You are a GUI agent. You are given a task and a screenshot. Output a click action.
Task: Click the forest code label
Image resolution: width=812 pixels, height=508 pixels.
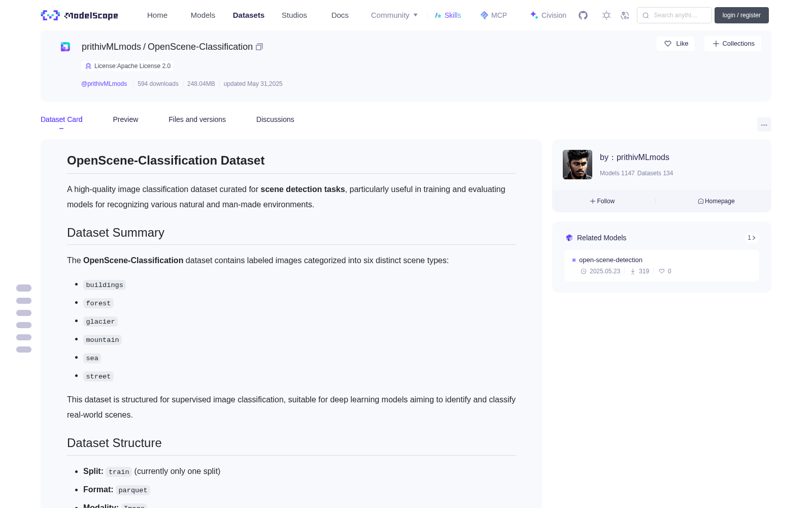click(98, 303)
